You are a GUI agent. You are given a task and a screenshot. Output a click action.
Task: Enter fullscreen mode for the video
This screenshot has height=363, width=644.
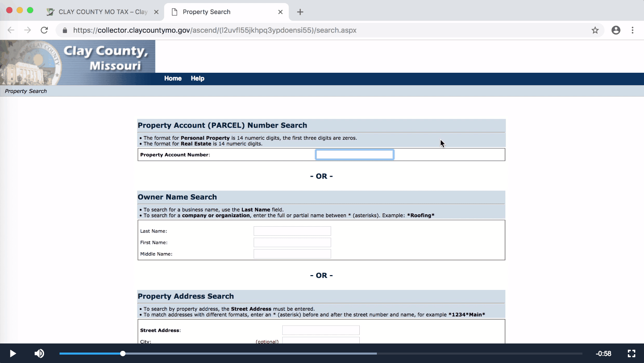631,354
